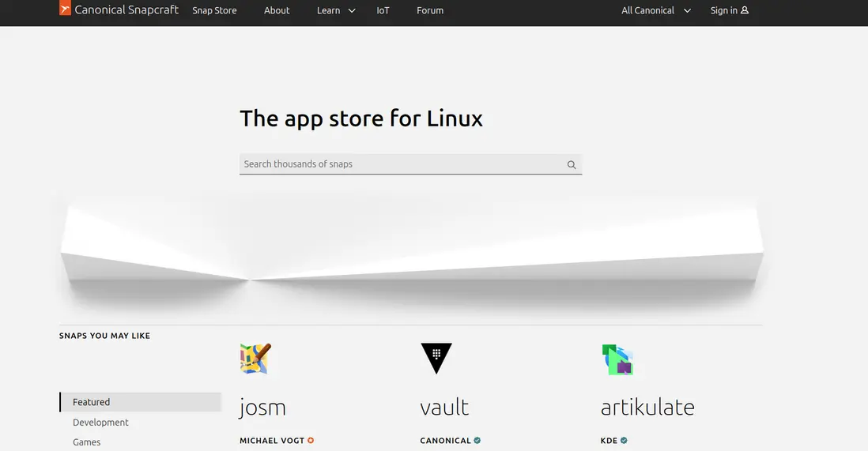Open the artikulate app icon
868x451 pixels.
617,359
